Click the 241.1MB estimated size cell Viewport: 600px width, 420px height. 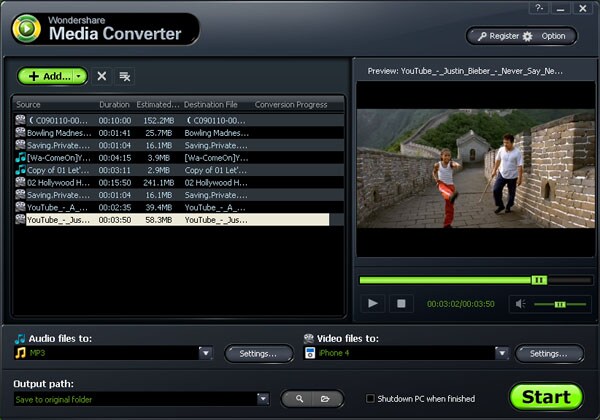[158, 182]
